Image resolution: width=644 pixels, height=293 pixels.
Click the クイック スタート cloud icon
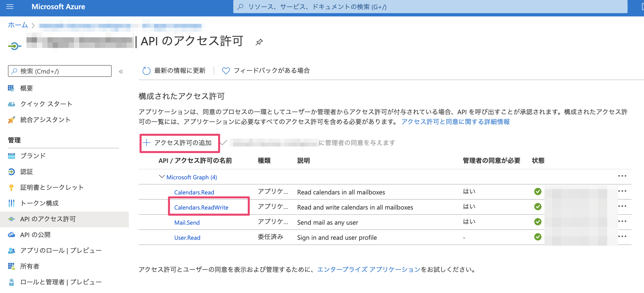tap(11, 104)
